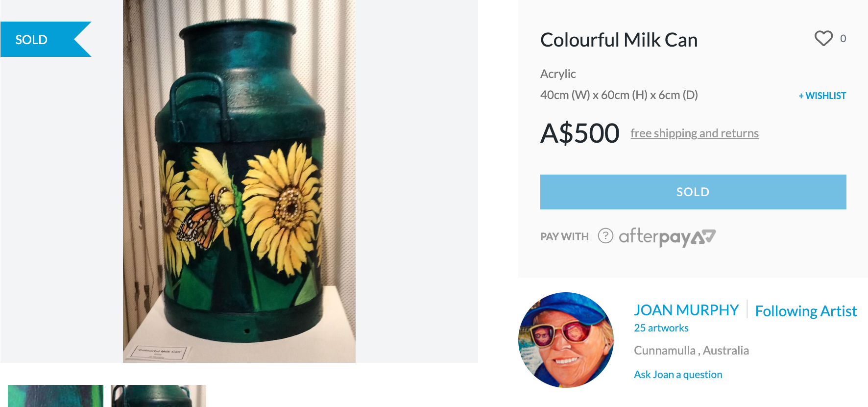Click the A$500 price text

[579, 133]
